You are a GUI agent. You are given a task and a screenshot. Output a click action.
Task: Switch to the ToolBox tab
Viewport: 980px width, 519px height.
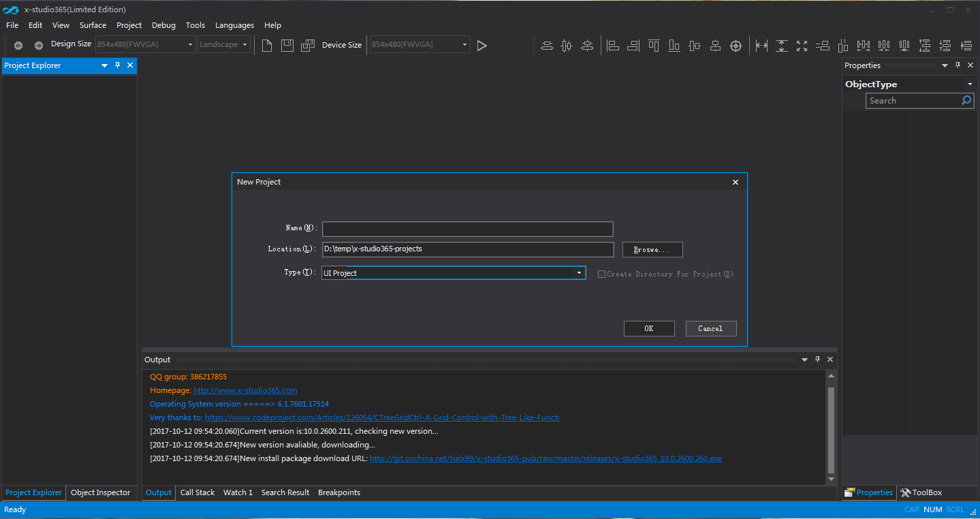pyautogui.click(x=921, y=492)
